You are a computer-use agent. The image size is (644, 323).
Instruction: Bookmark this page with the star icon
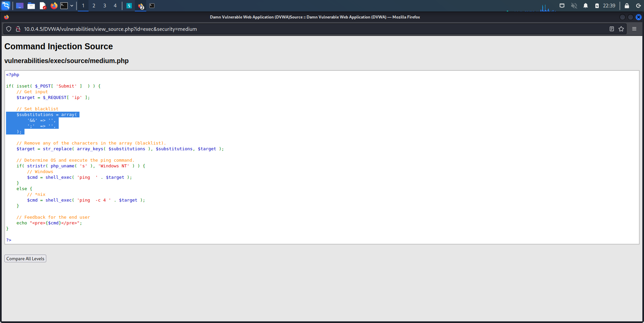click(621, 29)
